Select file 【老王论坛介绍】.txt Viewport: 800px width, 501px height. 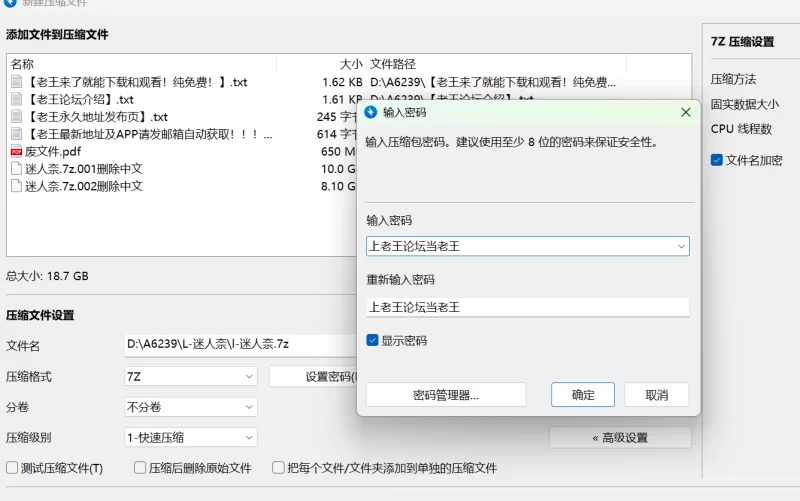point(79,99)
